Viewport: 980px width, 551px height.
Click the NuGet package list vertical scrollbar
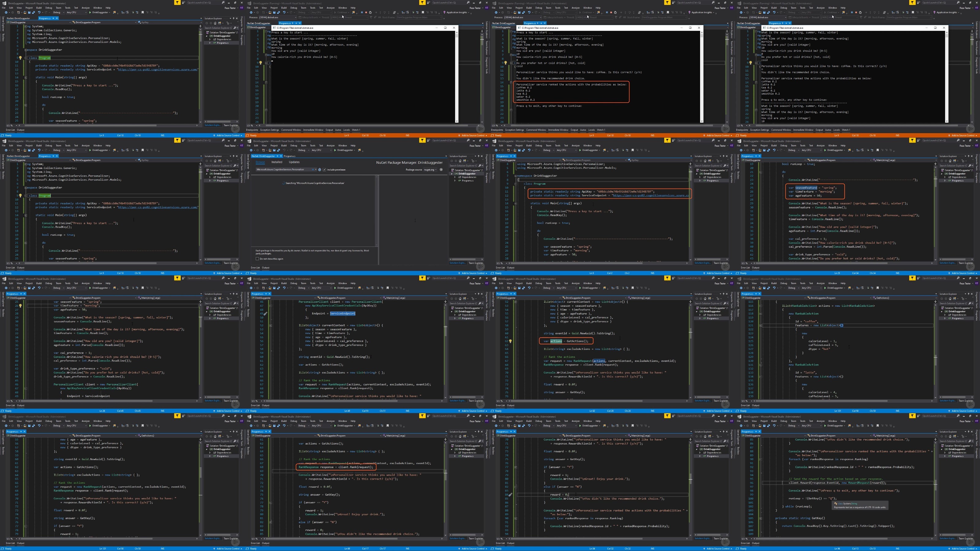pyautogui.click(x=377, y=211)
